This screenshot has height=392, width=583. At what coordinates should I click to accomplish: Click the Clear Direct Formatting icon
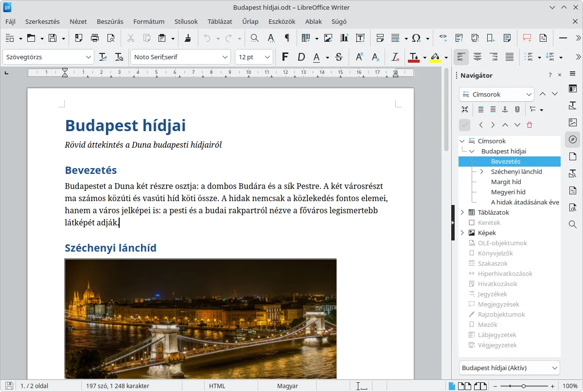pyautogui.click(x=395, y=57)
